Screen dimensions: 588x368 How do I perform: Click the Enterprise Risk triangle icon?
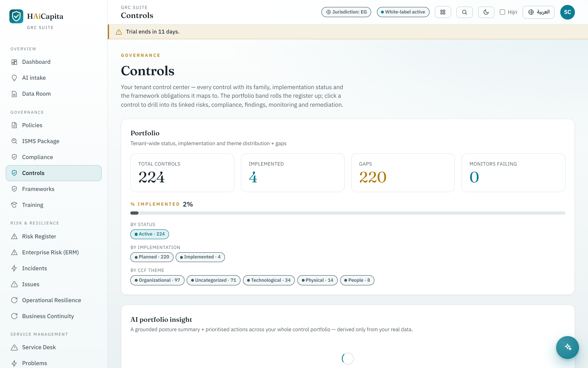14,252
